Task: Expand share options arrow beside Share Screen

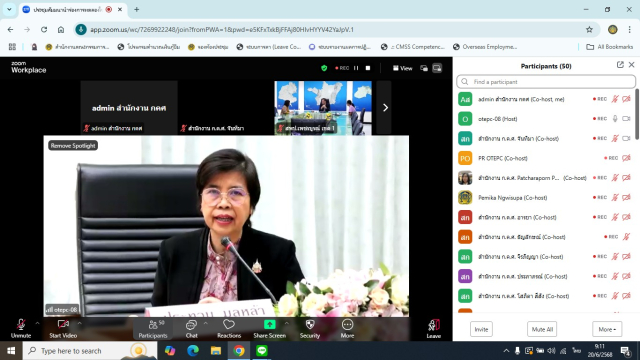Action: pos(287,324)
